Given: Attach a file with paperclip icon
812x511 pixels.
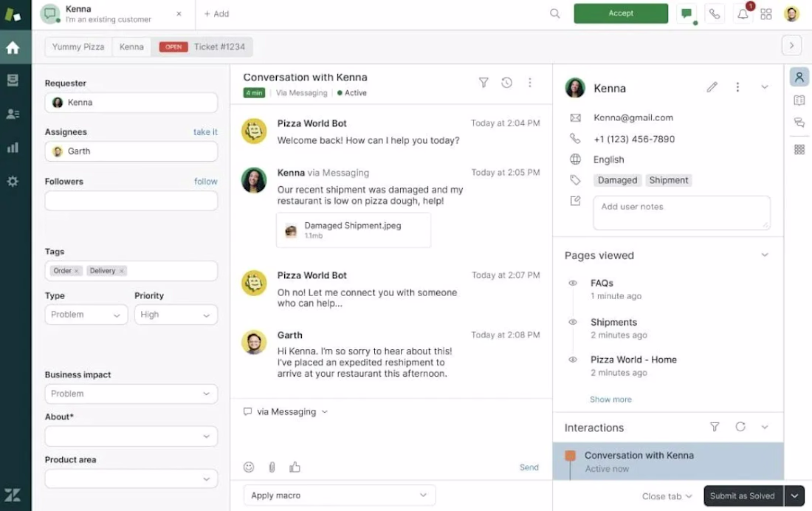Looking at the screenshot, I should tap(272, 467).
